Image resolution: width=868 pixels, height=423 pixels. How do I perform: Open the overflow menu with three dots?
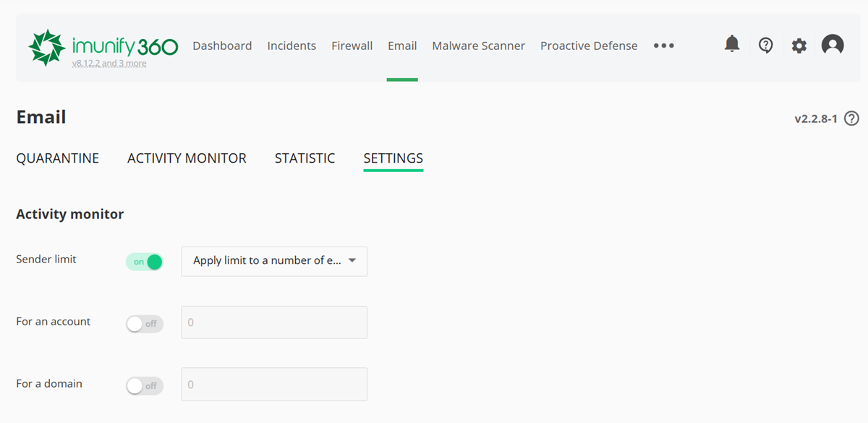pyautogui.click(x=663, y=45)
